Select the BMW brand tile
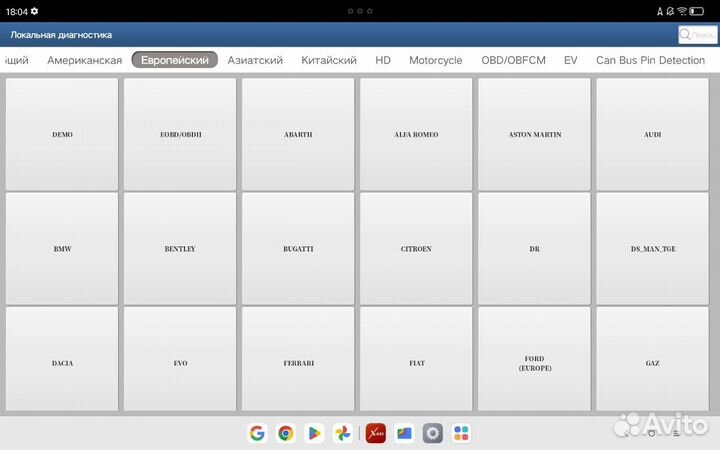Viewport: 720px width, 450px height. click(62, 249)
